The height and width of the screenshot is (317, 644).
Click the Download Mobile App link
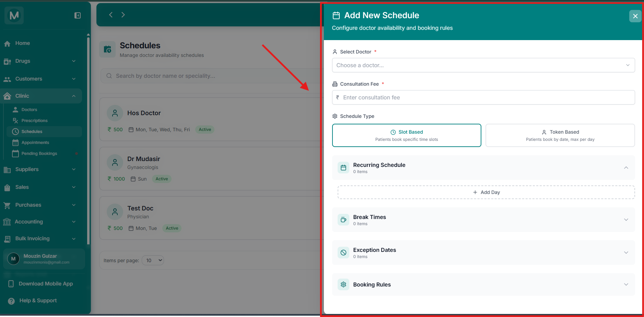click(46, 284)
